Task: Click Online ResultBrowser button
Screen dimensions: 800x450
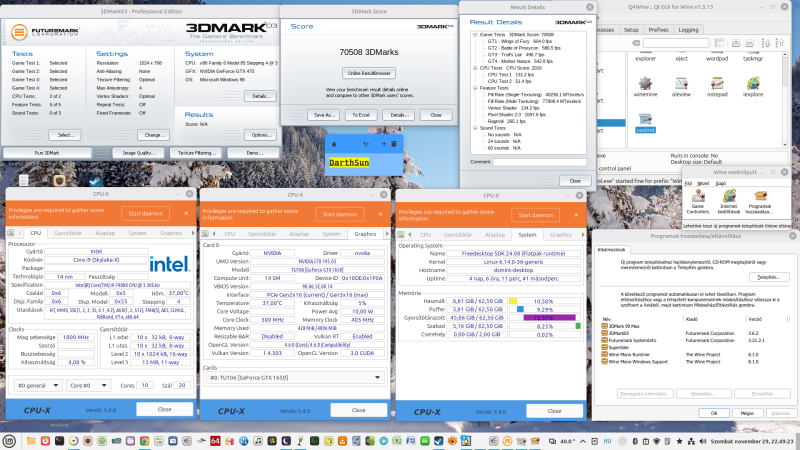Action: coord(369,73)
